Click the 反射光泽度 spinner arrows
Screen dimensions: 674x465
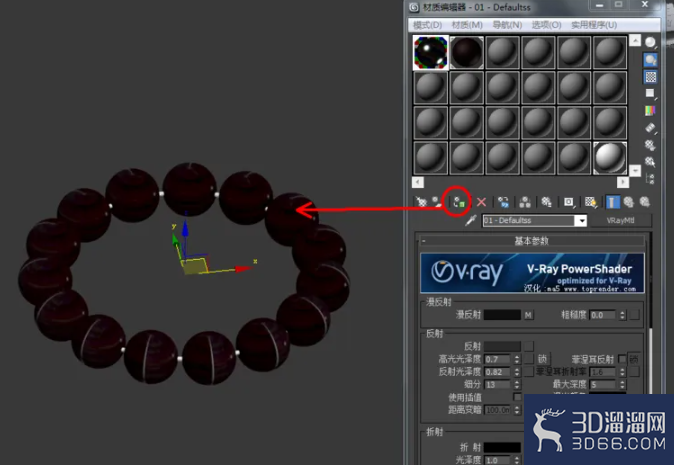point(517,372)
